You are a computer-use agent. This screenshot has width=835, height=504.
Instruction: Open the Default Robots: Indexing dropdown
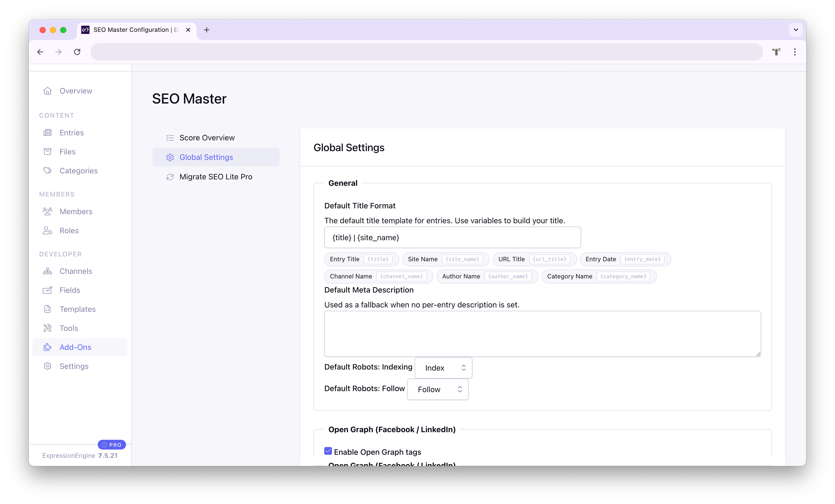443,368
